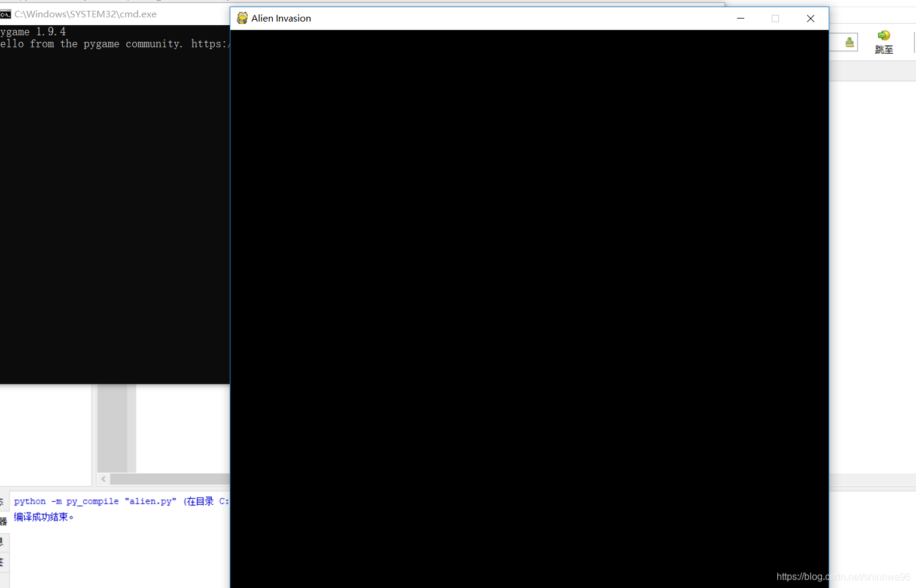Viewport: 916px width, 588px height.
Task: Select the python -m py_compile "alien.py" message line
Action: pos(121,501)
